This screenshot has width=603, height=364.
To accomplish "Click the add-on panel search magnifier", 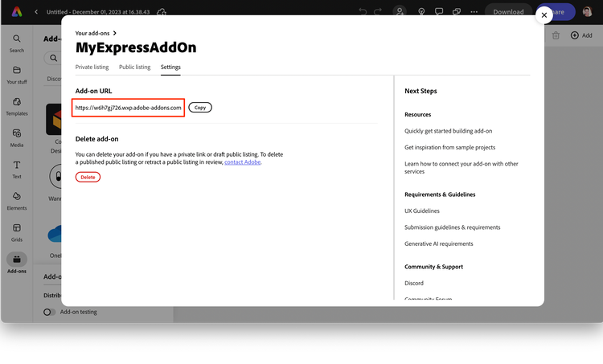I will pos(53,58).
